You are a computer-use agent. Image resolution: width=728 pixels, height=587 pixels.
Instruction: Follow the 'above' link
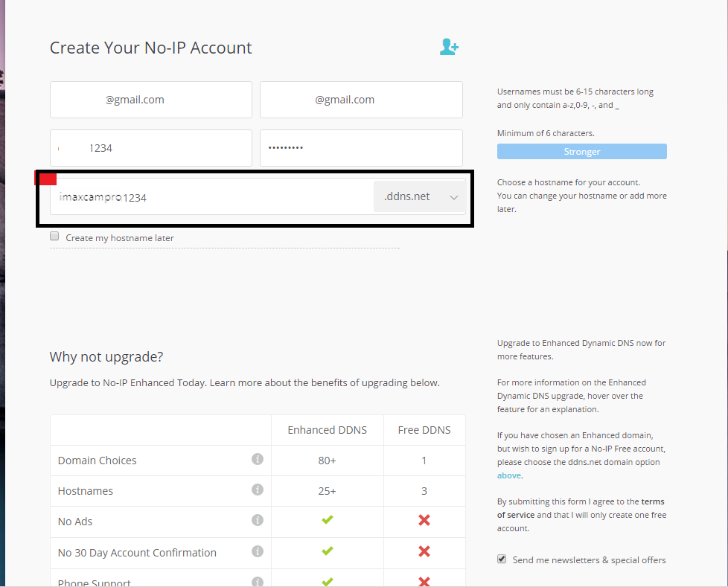(509, 475)
